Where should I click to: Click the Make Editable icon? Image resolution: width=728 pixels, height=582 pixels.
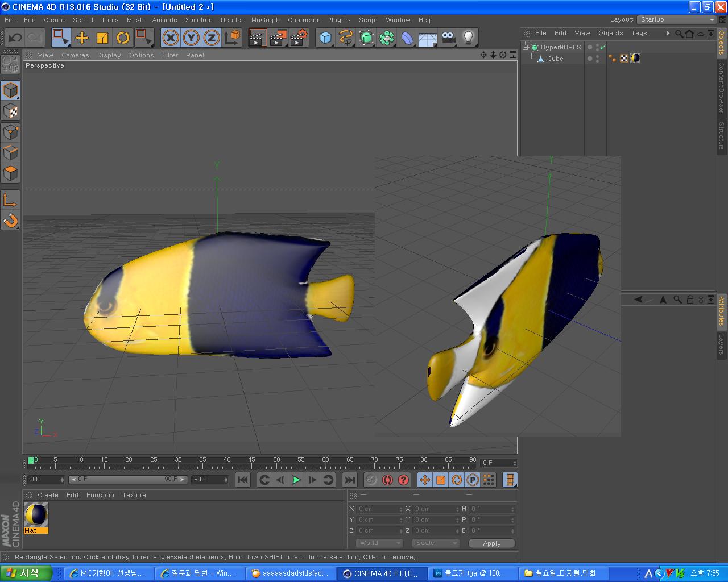(10, 64)
